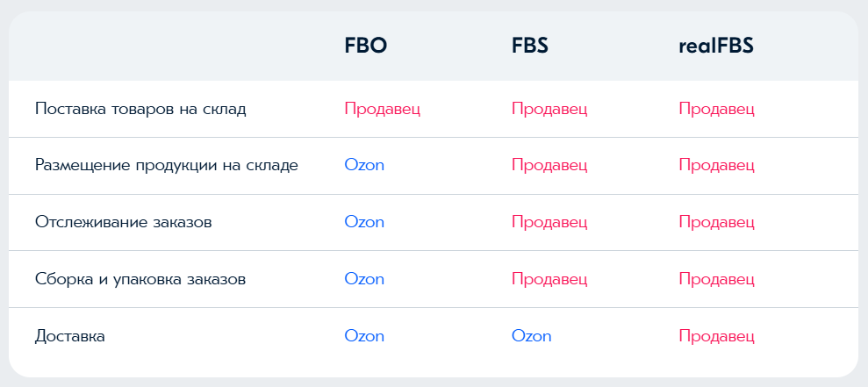Viewport: 868px width, 387px height.
Task: Click the FBO column header
Action: (365, 46)
